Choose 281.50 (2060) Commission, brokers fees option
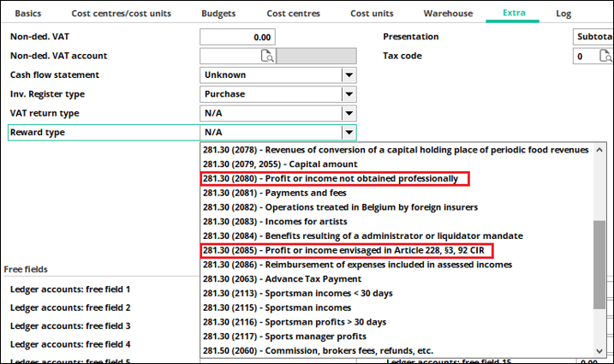 click(x=318, y=350)
